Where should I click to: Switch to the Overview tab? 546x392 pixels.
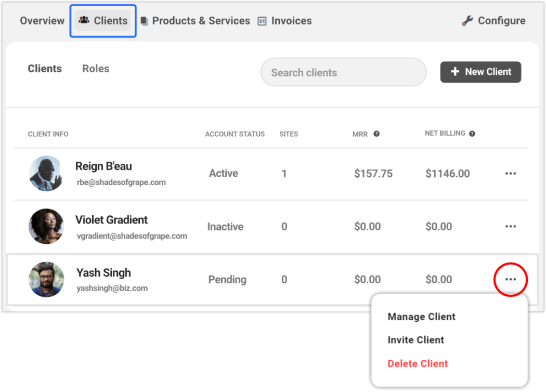point(42,20)
